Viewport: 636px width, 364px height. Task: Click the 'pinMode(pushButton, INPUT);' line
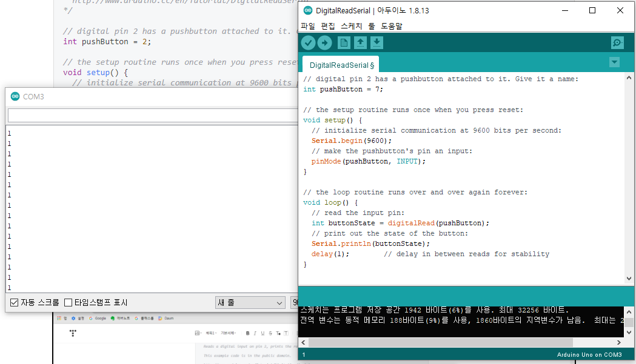point(368,161)
